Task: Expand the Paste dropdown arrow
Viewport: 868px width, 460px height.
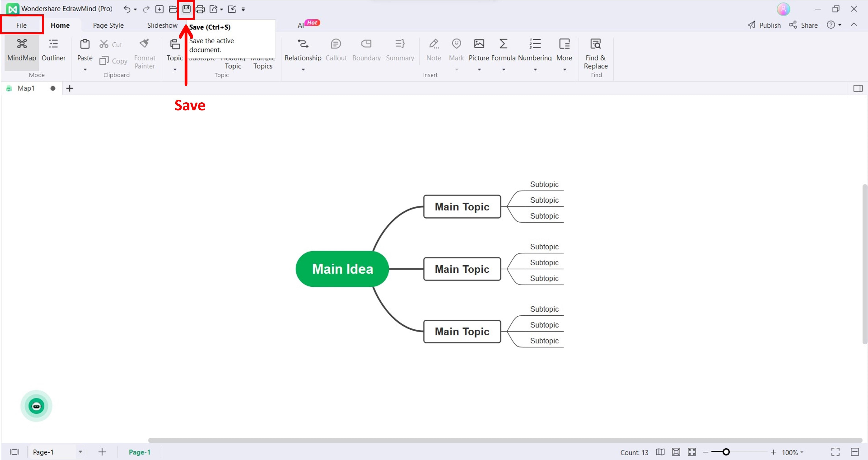Action: pos(85,69)
